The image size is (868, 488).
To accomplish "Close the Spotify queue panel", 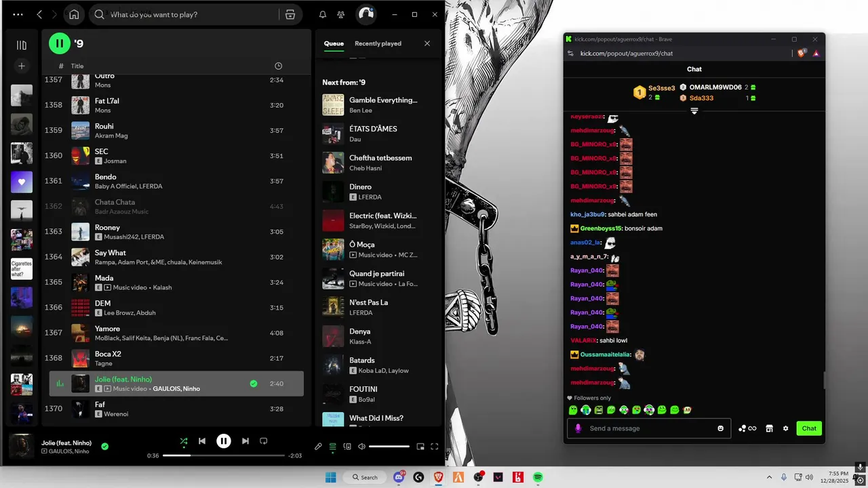I will 427,43.
